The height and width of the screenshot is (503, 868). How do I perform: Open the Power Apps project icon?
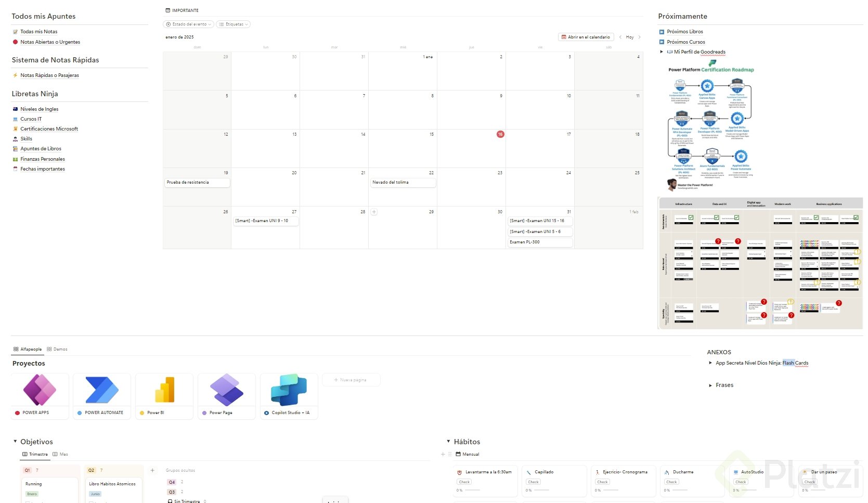(40, 390)
